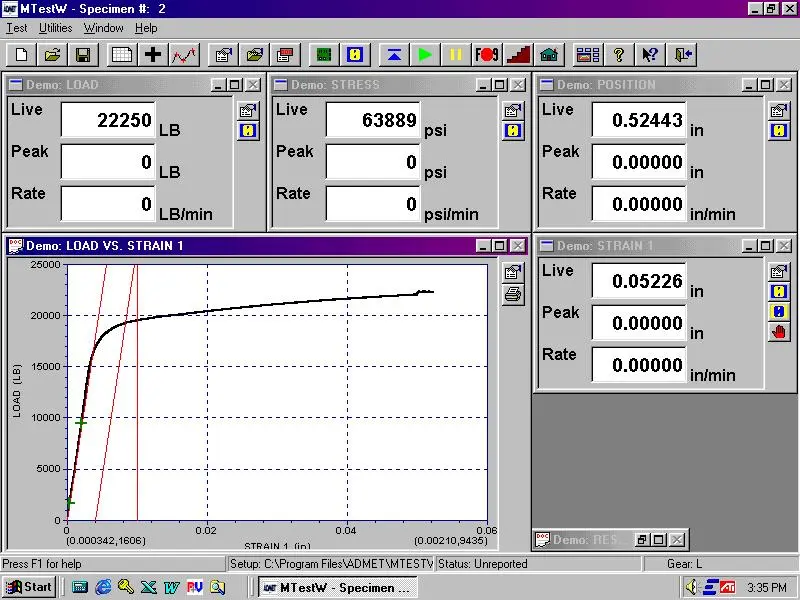
Task: Click the 'Gear: L' status bar entry
Action: 685,564
